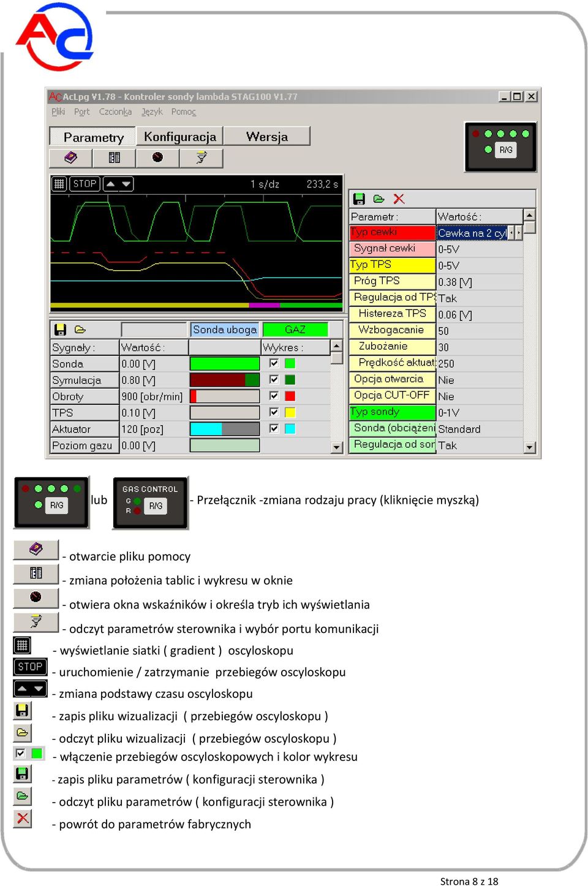Toggle Symulacja chart checkbox
588x886 pixels.
click(x=274, y=380)
